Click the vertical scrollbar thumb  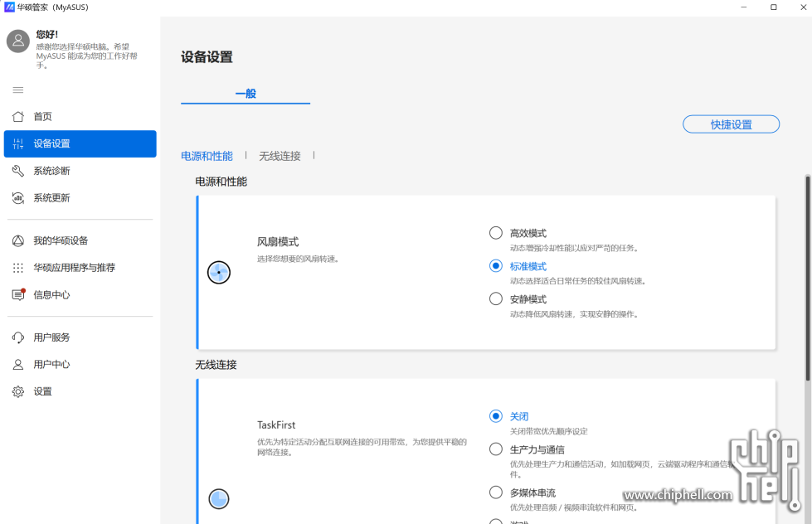807,279
